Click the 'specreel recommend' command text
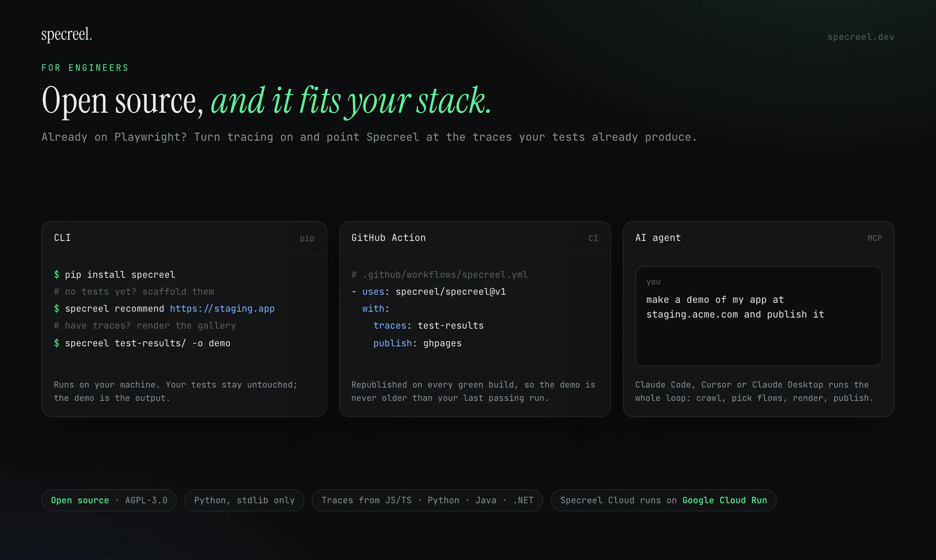This screenshot has height=560, width=936. click(x=114, y=309)
